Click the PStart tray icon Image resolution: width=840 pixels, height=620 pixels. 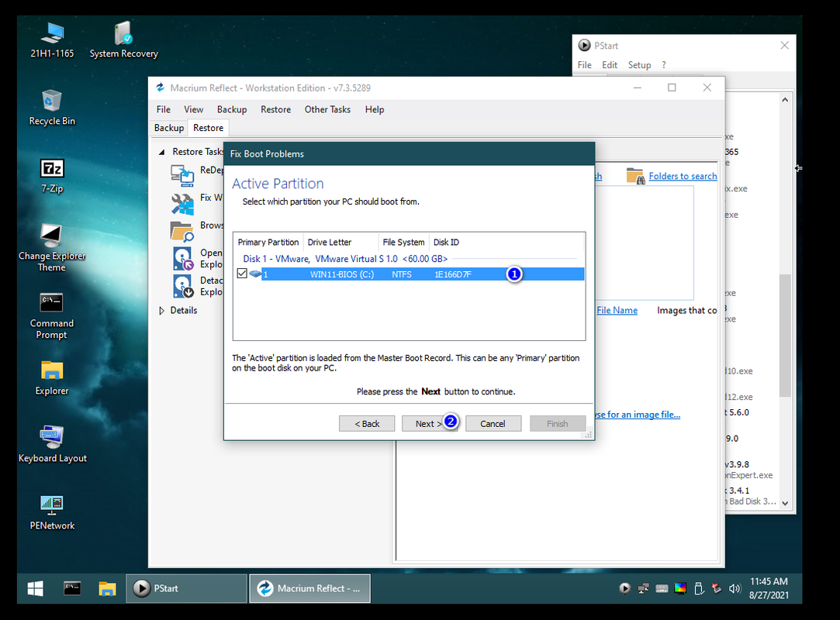pyautogui.click(x=624, y=588)
